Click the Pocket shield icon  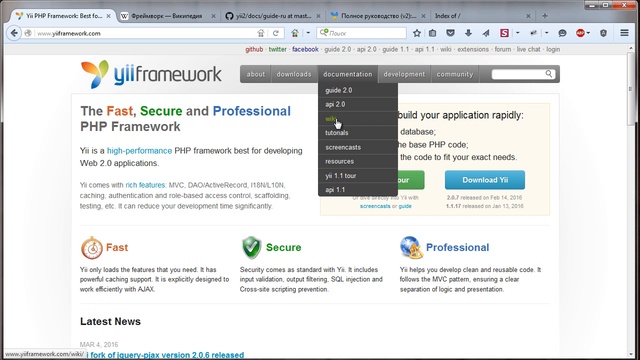[450, 33]
